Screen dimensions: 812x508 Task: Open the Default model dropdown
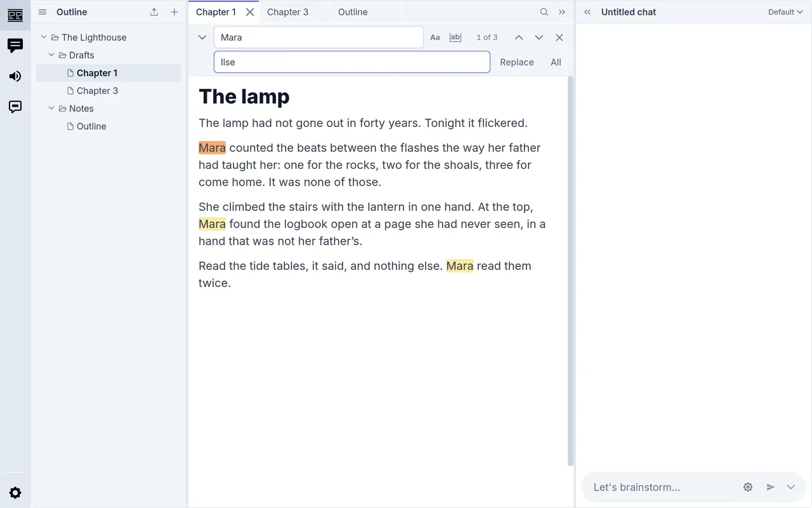(x=785, y=12)
